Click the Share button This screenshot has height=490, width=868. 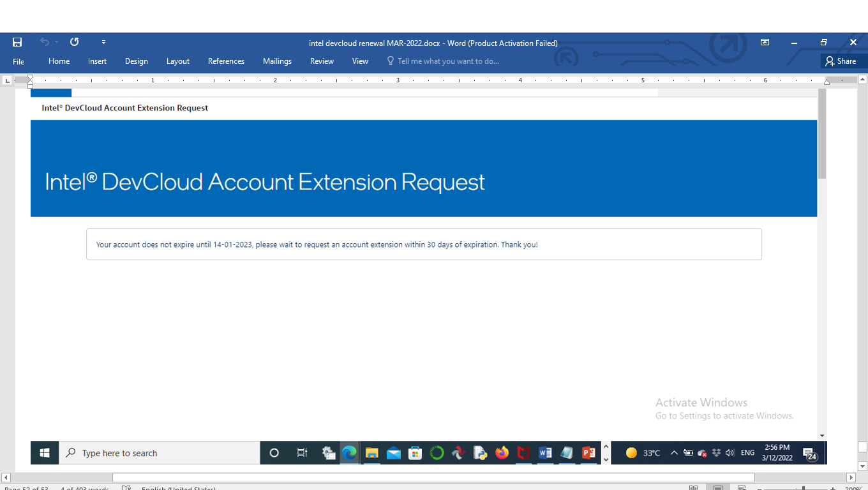[x=843, y=61]
